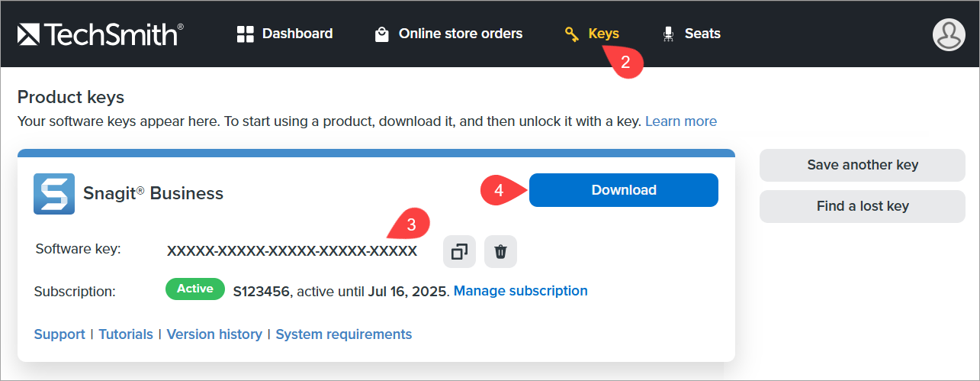Click the key icon in navigation
The height and width of the screenshot is (381, 980).
point(572,34)
